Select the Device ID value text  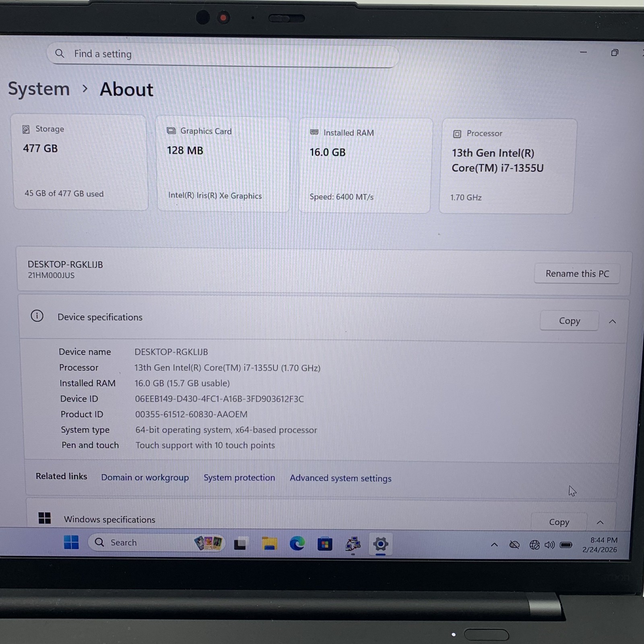pos(219,399)
